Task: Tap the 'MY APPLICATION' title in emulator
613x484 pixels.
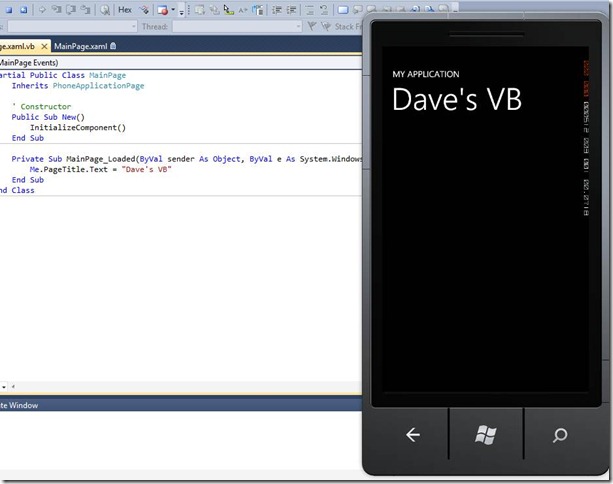Action: click(x=426, y=74)
